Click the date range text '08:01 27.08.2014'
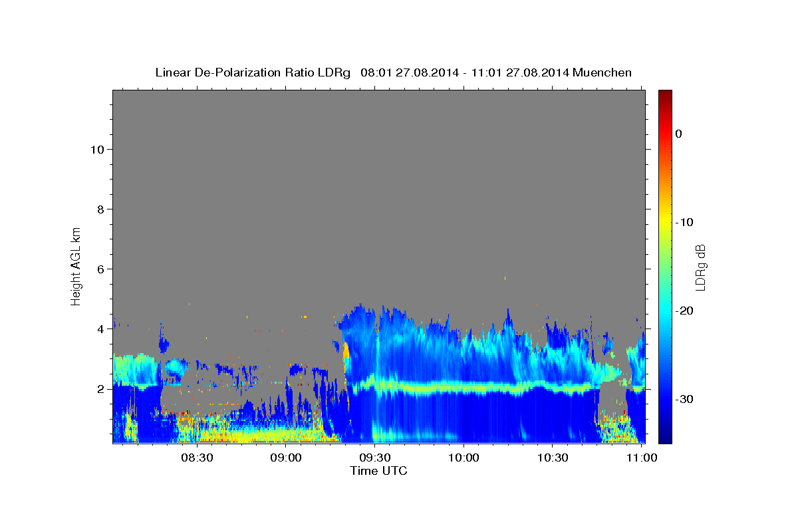The width and height of the screenshot is (798, 532). (409, 72)
